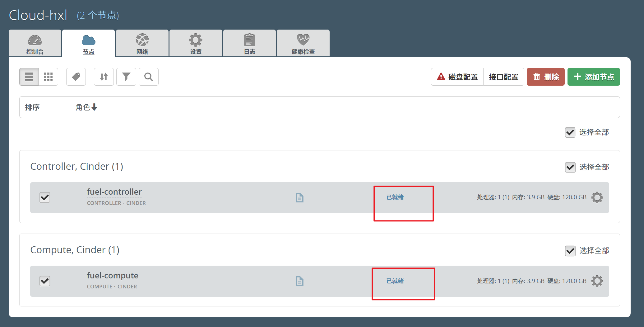The width and height of the screenshot is (644, 327).
Task: Click the (2 个节点) node count text
Action: (98, 15)
